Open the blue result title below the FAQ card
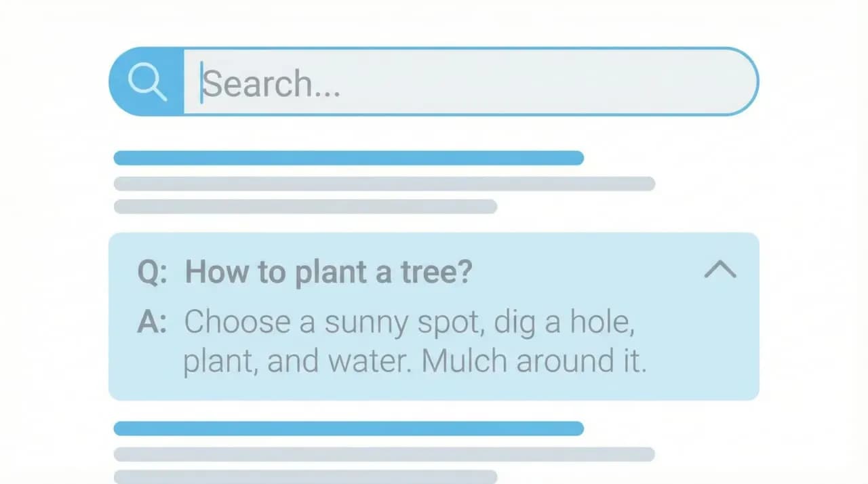The image size is (868, 484). click(349, 428)
